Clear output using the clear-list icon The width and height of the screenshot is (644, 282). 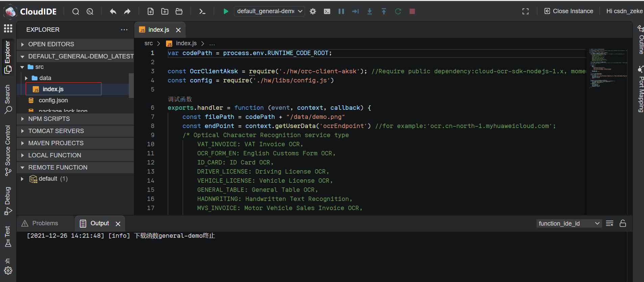click(x=610, y=224)
